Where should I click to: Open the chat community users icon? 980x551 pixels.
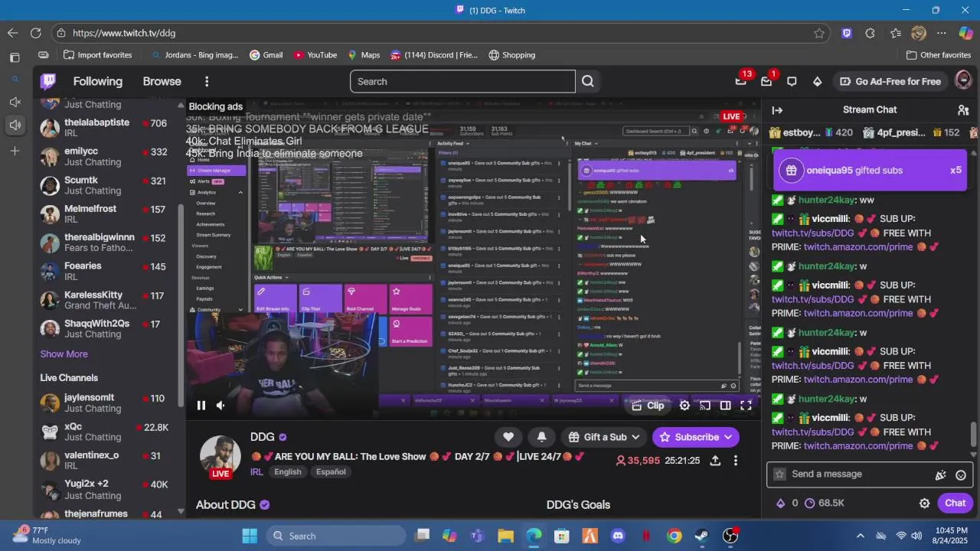coord(963,110)
